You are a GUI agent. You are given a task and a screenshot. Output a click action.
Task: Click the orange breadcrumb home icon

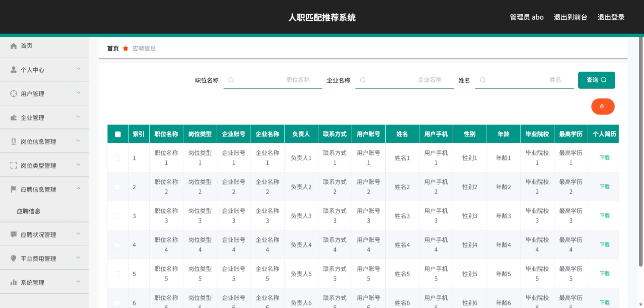click(x=126, y=48)
